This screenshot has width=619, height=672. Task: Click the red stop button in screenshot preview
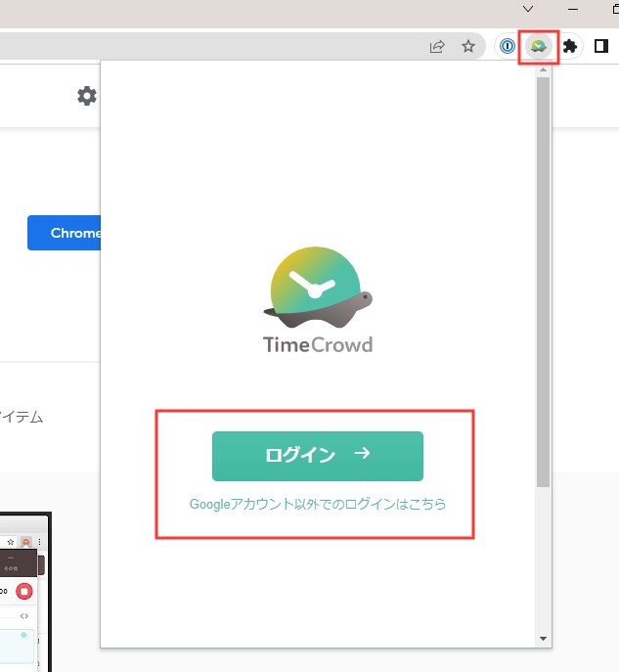click(x=24, y=591)
